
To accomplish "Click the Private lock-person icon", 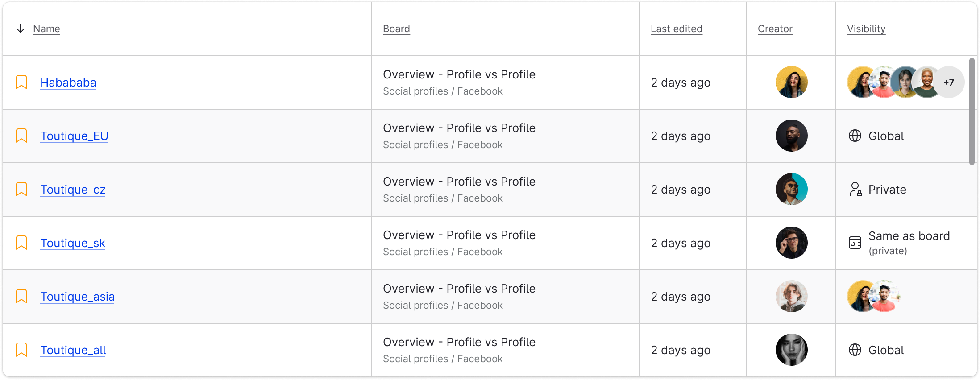I will [855, 189].
